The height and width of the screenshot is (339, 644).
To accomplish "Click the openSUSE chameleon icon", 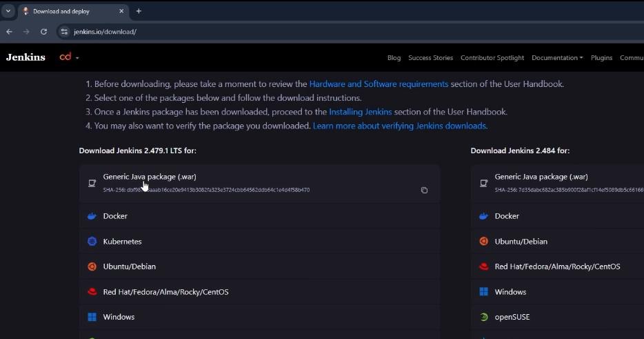I will tap(484, 317).
